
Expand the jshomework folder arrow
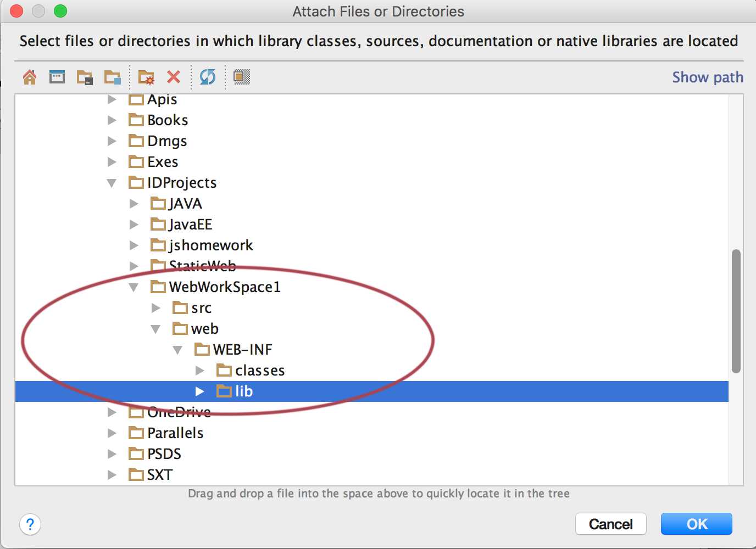point(134,245)
